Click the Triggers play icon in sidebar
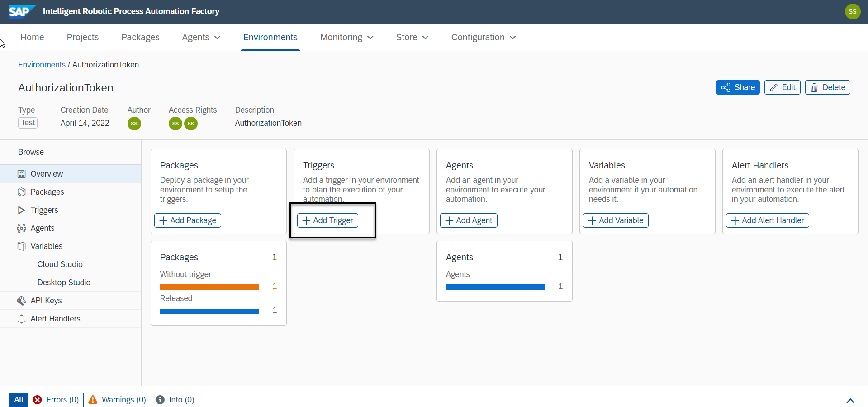This screenshot has height=407, width=868. (21, 210)
